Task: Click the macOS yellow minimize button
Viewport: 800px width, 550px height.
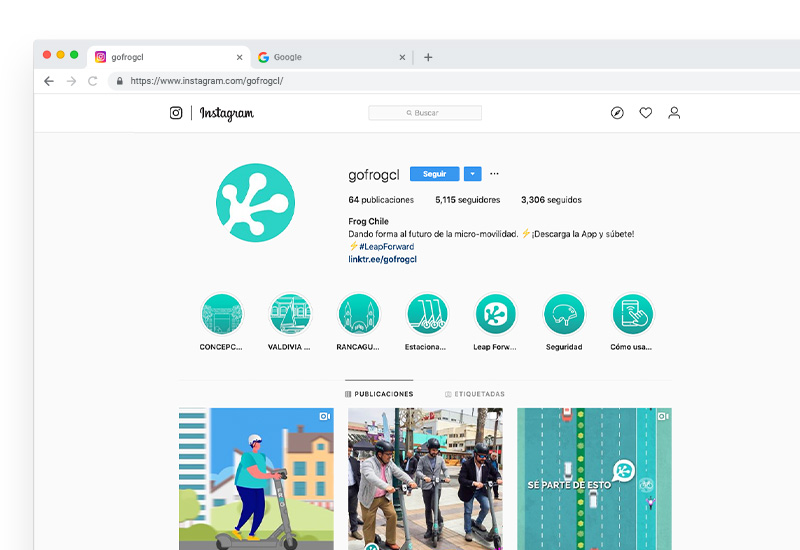Action: 60,55
